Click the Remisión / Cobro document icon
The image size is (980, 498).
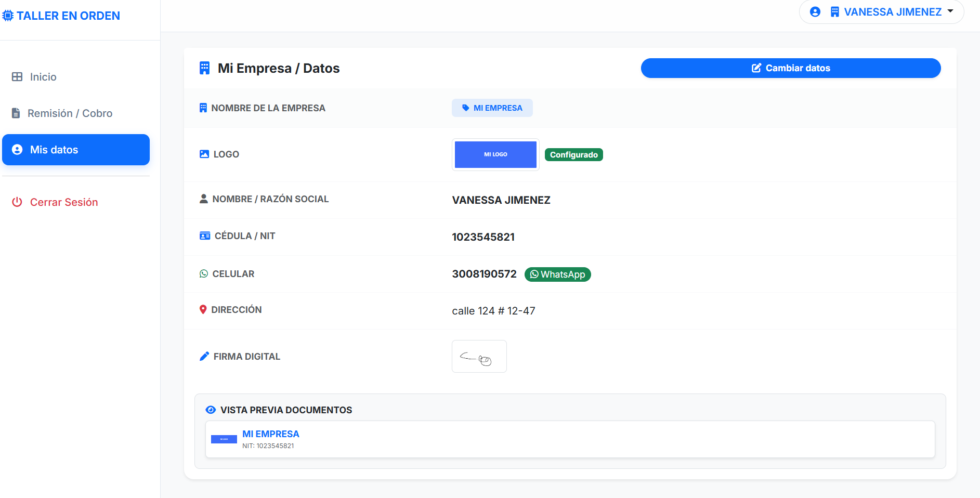tap(16, 113)
